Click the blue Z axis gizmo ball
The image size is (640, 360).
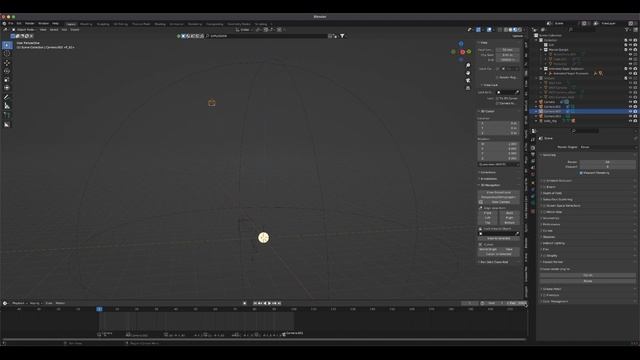click(461, 44)
